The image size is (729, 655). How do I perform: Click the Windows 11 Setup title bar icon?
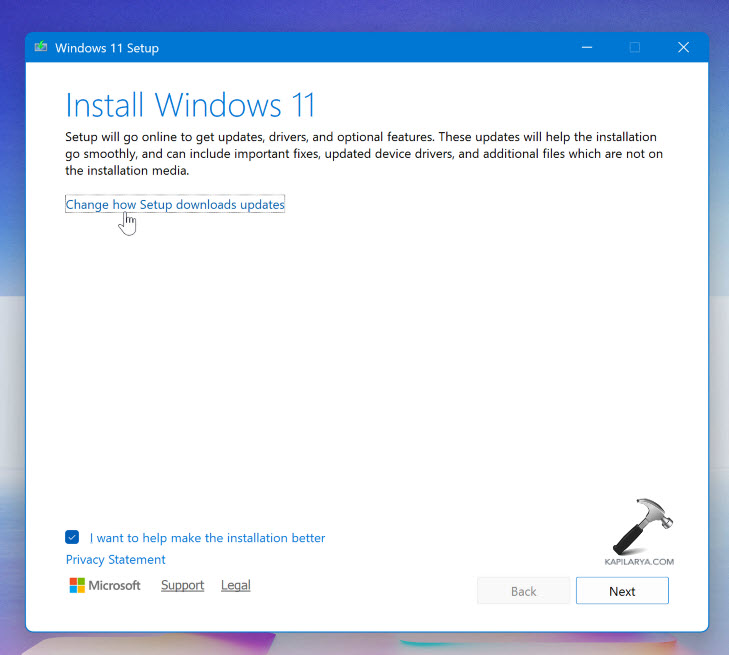[x=41, y=47]
